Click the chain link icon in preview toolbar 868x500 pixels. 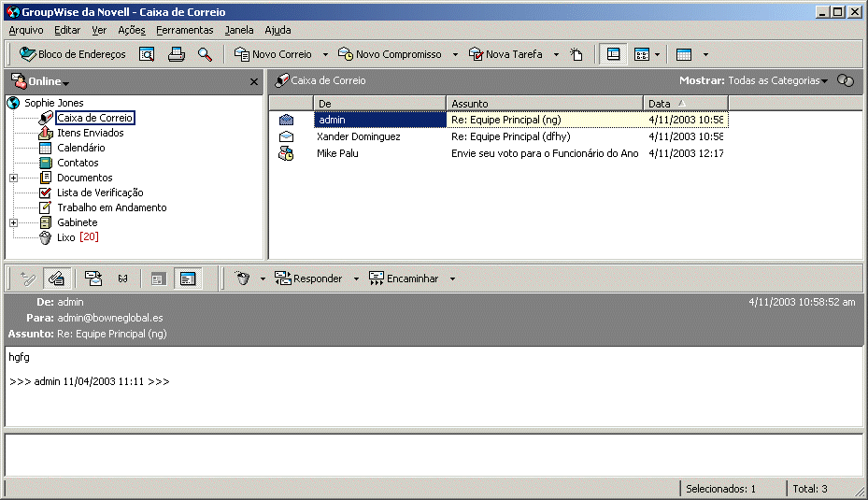[123, 279]
